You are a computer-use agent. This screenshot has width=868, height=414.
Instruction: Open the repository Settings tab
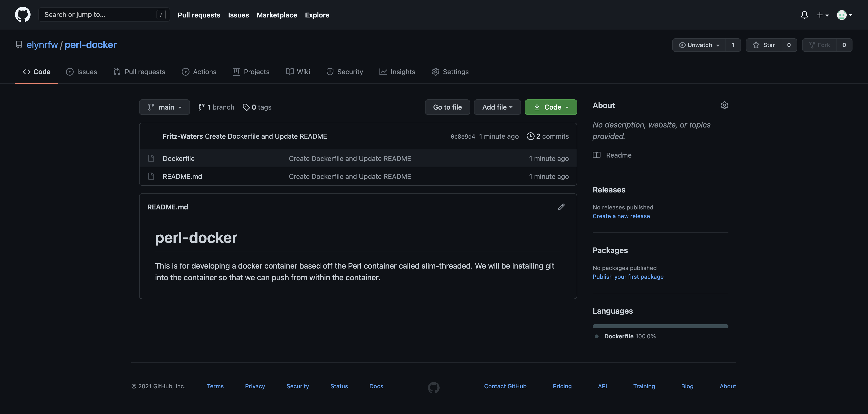pyautogui.click(x=450, y=72)
